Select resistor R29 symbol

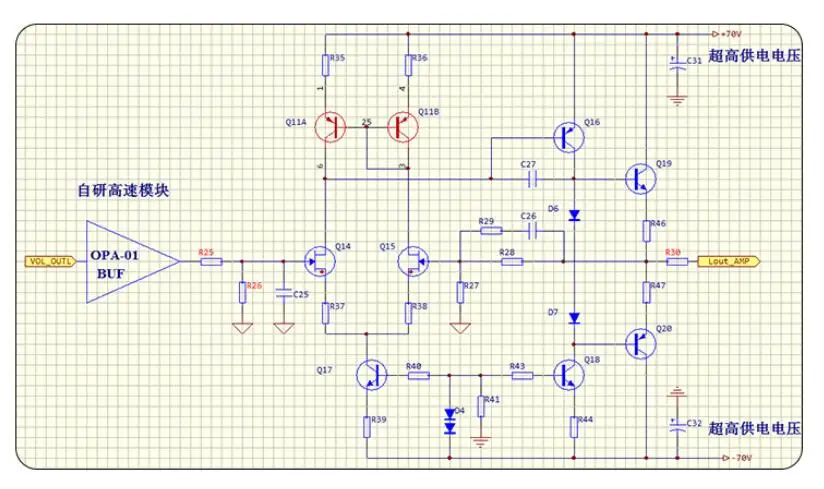[x=491, y=231]
